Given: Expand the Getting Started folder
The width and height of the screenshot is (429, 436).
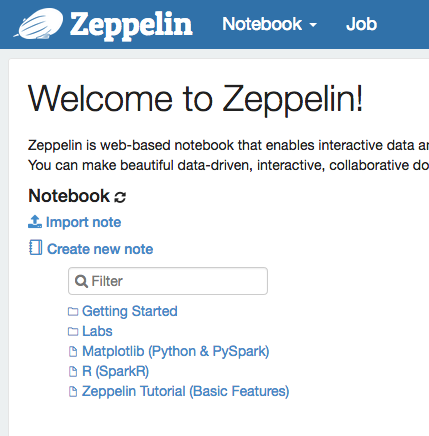Looking at the screenshot, I should click(130, 311).
